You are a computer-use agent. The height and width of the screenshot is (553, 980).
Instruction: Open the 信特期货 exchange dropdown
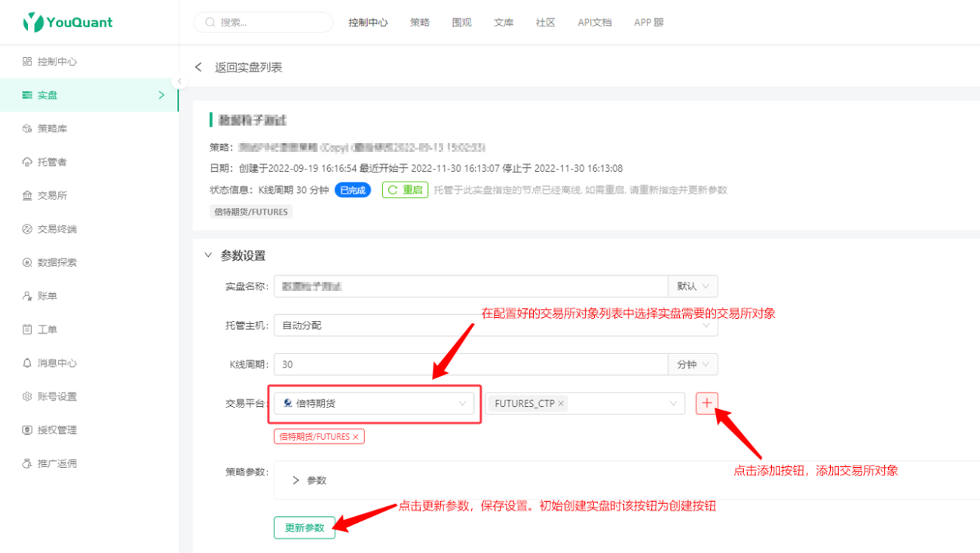375,403
